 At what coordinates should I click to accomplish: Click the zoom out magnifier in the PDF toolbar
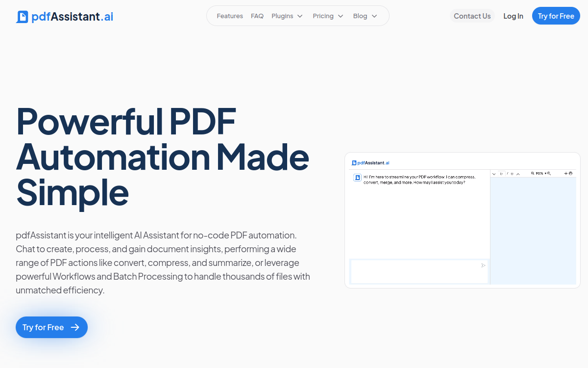[x=533, y=174]
